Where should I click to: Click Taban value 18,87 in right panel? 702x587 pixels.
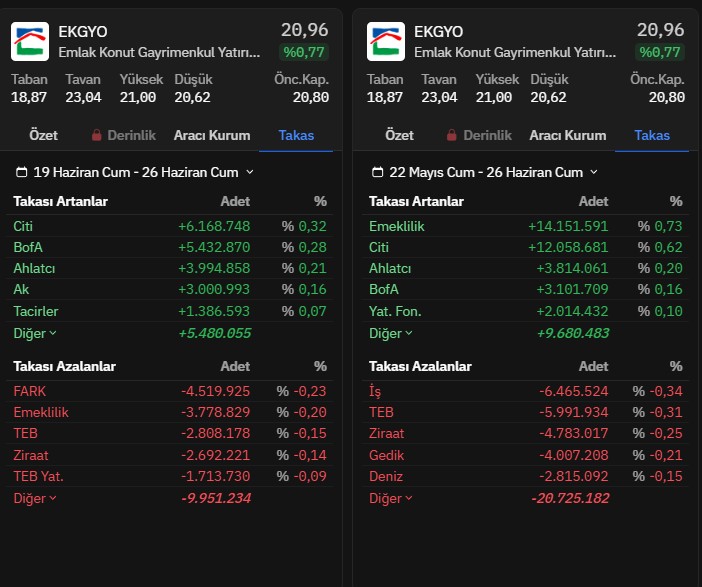tap(385, 97)
